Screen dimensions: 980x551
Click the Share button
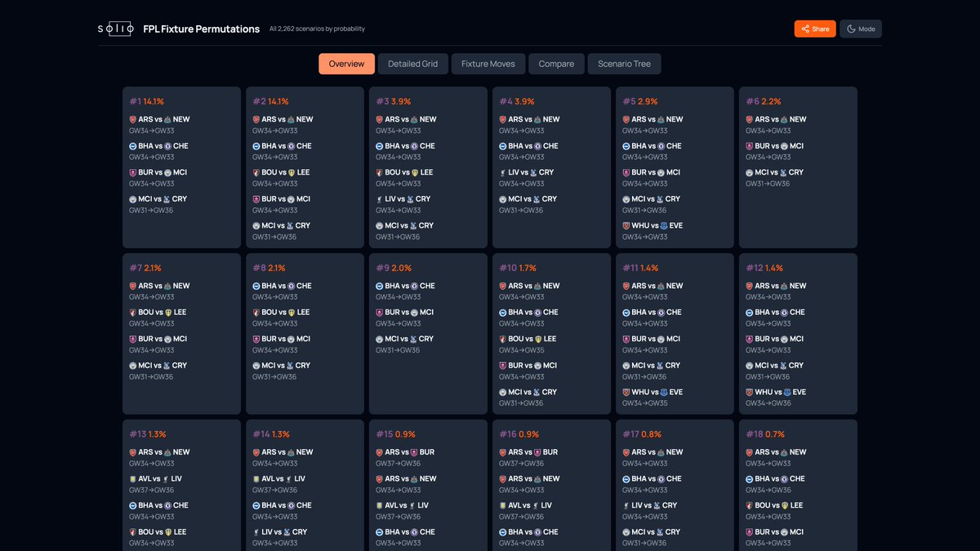(815, 29)
